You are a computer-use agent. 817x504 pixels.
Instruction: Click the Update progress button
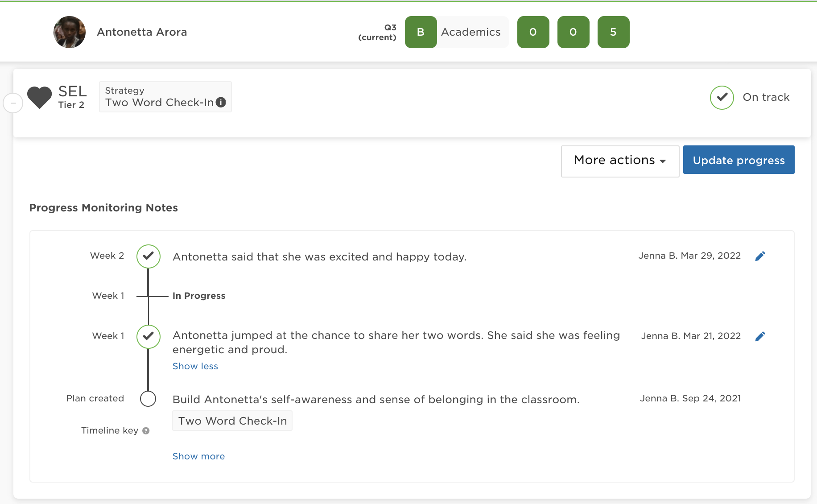click(739, 160)
